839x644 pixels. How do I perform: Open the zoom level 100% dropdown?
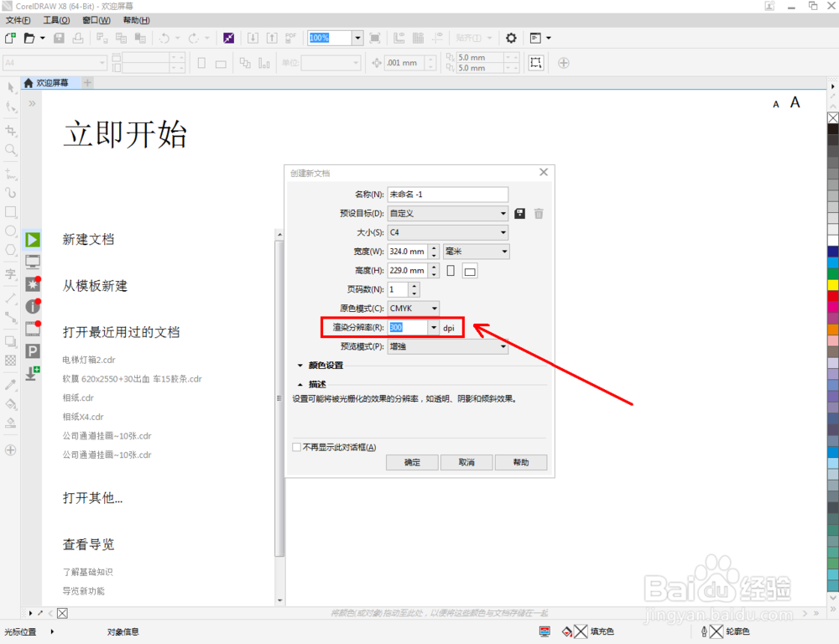pyautogui.click(x=358, y=38)
